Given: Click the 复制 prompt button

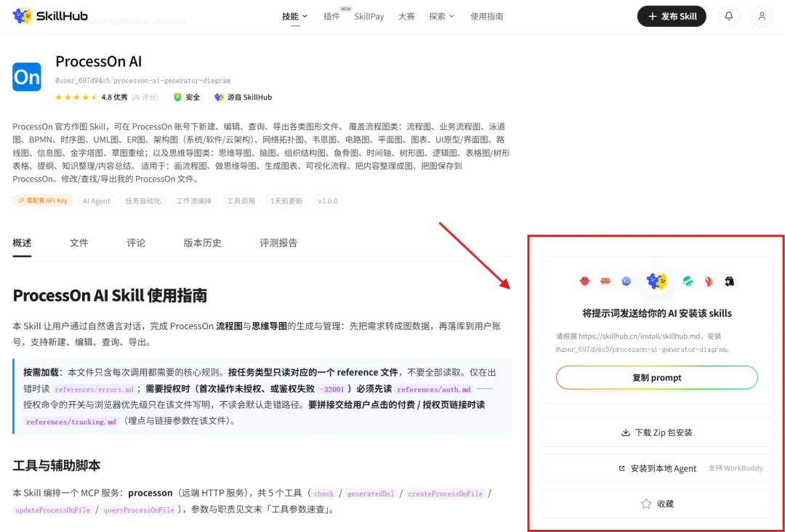Looking at the screenshot, I should (x=657, y=377).
